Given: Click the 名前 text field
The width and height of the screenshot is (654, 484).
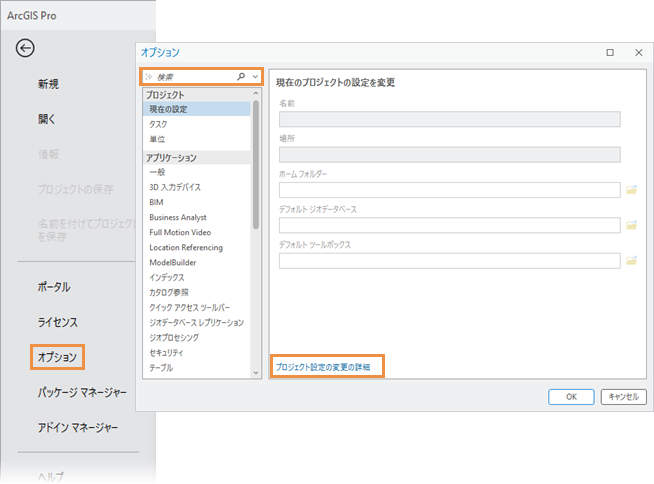Looking at the screenshot, I should pyautogui.click(x=450, y=119).
